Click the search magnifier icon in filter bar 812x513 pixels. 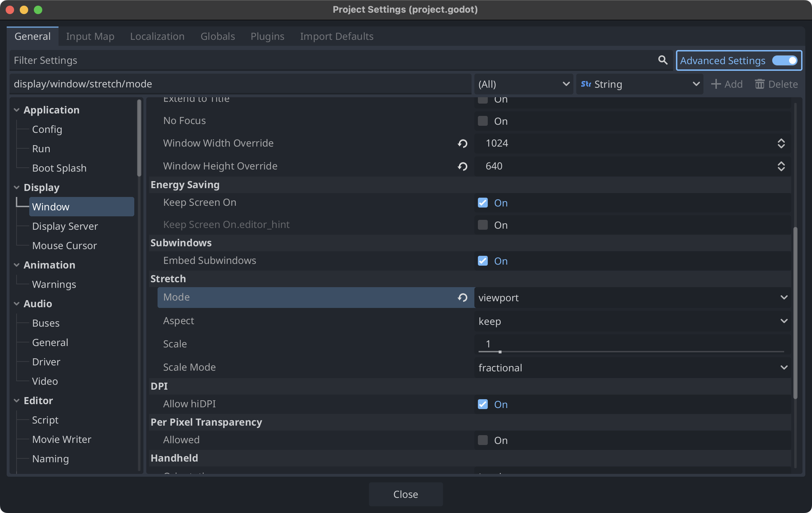(x=663, y=60)
